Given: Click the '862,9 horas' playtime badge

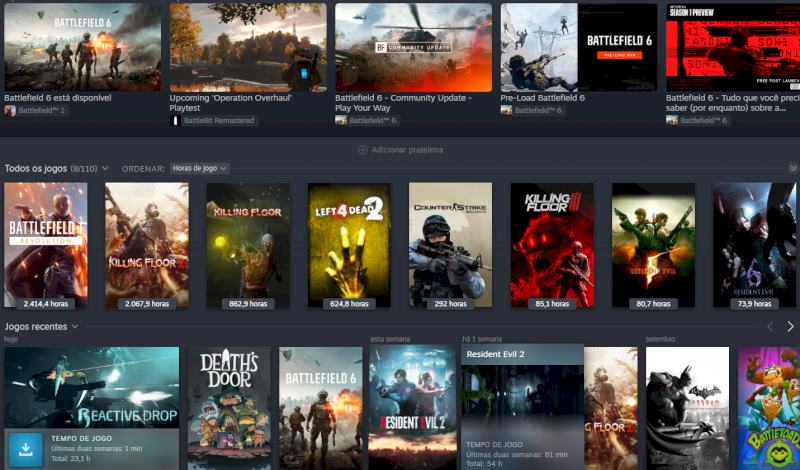Looking at the screenshot, I should (x=248, y=304).
